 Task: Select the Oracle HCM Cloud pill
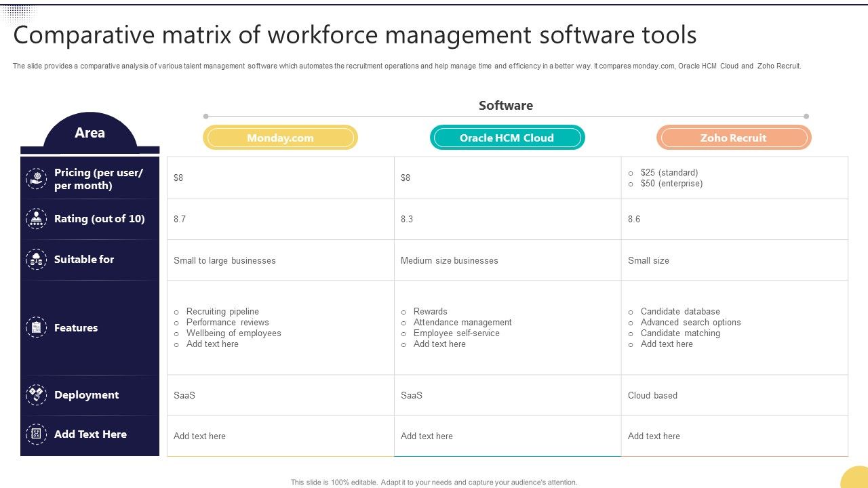tap(507, 138)
